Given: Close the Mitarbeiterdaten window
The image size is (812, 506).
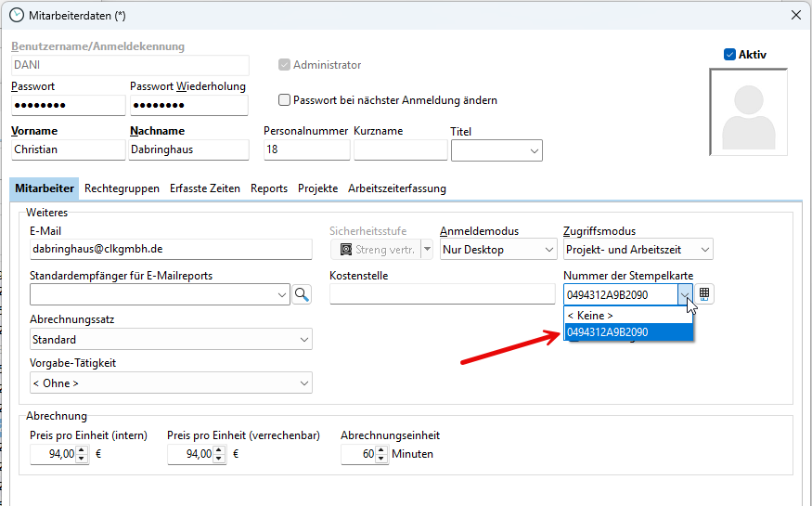Looking at the screenshot, I should coord(795,14).
